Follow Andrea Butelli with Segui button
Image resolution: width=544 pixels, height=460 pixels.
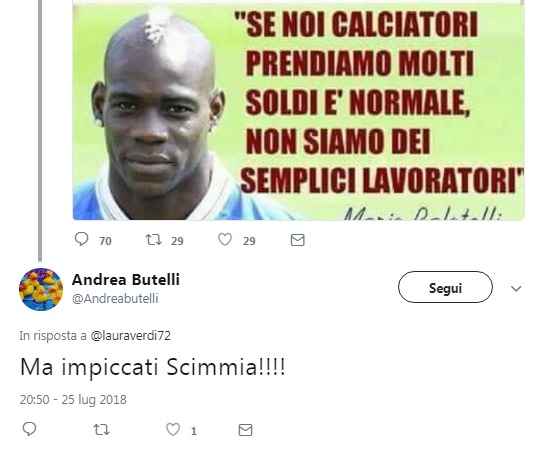click(445, 287)
